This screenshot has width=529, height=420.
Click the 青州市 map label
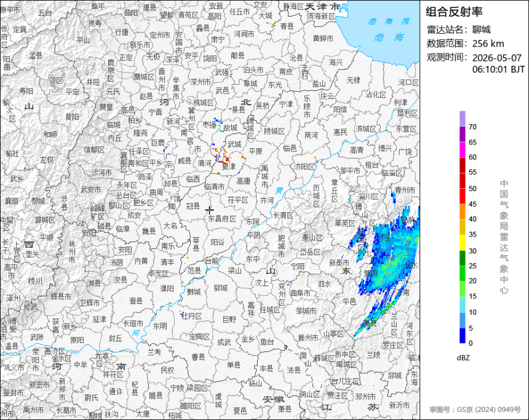pyautogui.click(x=405, y=190)
